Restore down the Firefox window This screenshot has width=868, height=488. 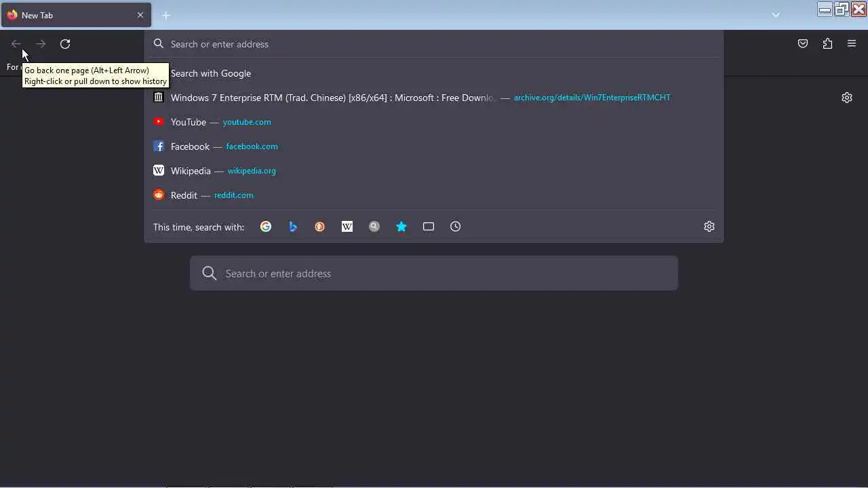(x=842, y=9)
